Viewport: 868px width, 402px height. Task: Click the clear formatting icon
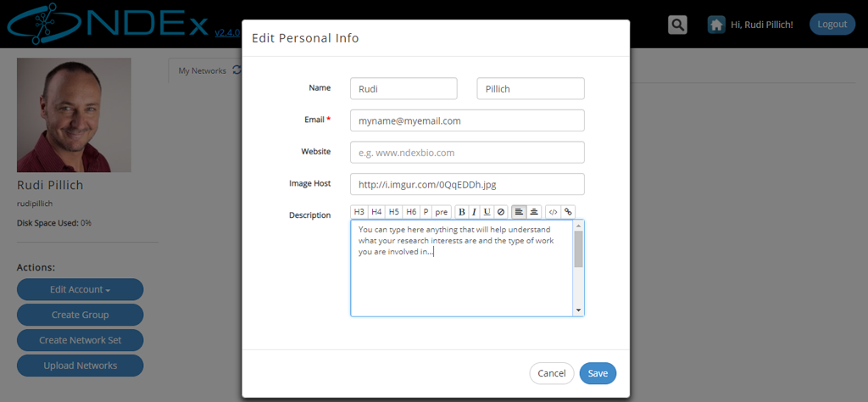500,211
